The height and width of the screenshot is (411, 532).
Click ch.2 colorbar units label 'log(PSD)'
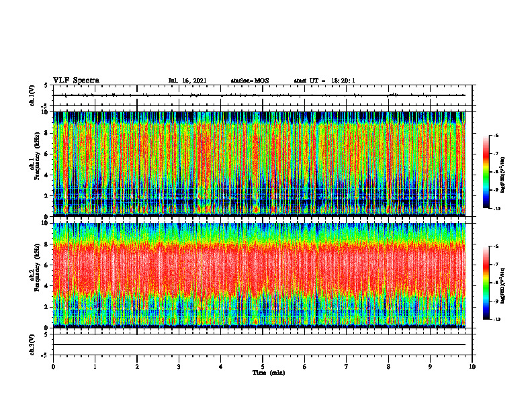[503, 286]
